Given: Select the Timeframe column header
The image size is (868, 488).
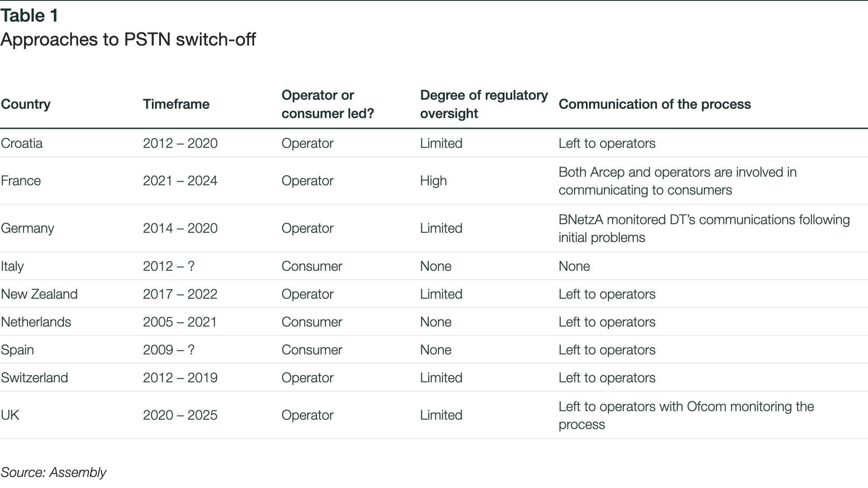Looking at the screenshot, I should coord(176,104).
